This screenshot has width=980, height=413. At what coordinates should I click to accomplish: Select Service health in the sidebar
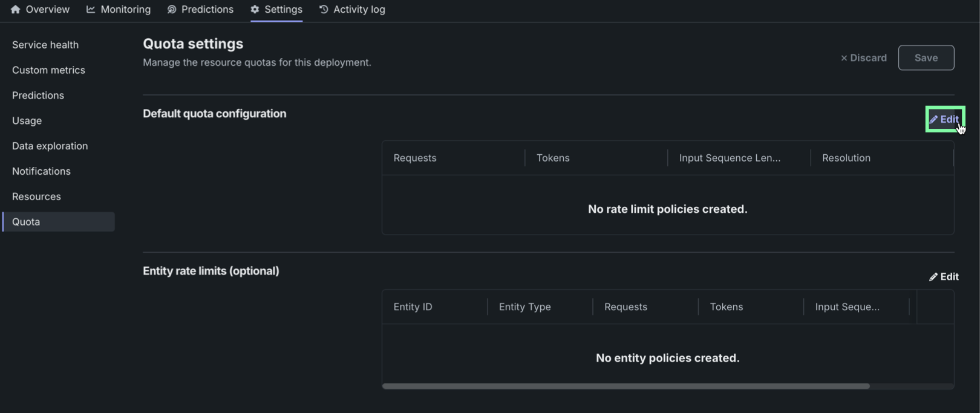pos(45,45)
